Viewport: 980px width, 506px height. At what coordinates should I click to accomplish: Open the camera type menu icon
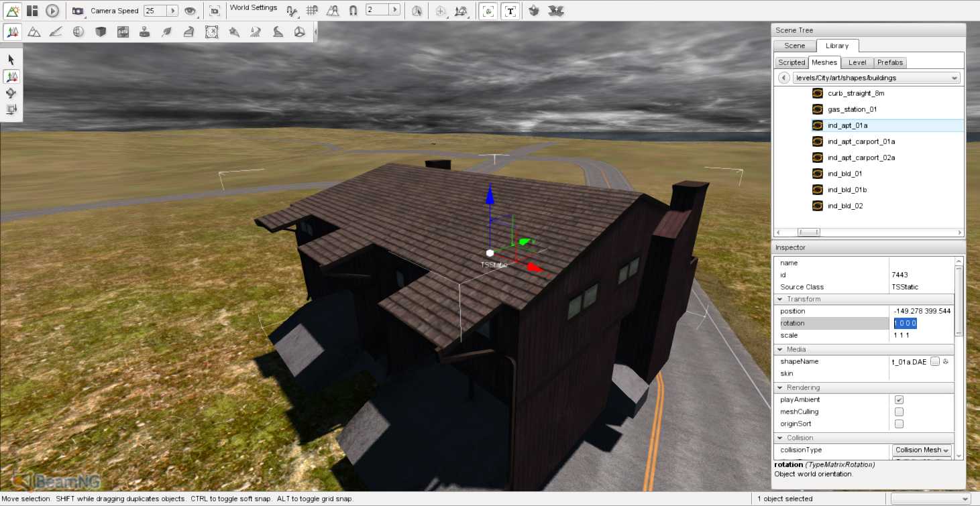78,11
